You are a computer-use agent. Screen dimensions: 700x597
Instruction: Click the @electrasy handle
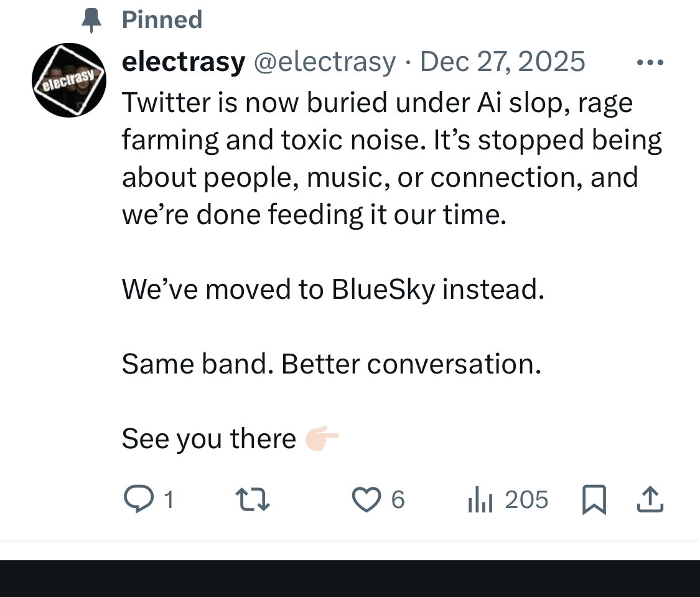tap(324, 62)
